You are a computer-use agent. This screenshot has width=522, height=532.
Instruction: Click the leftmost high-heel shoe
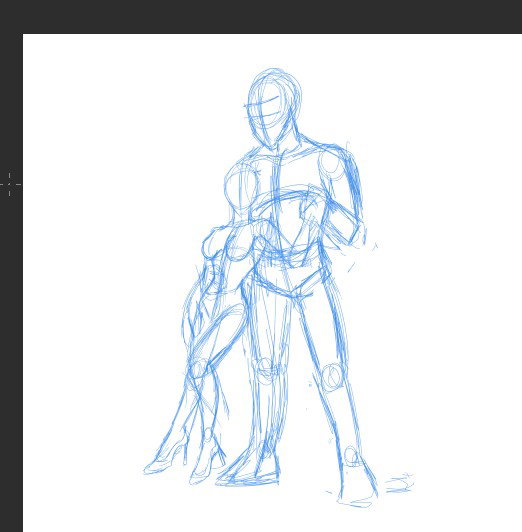pyautogui.click(x=166, y=455)
